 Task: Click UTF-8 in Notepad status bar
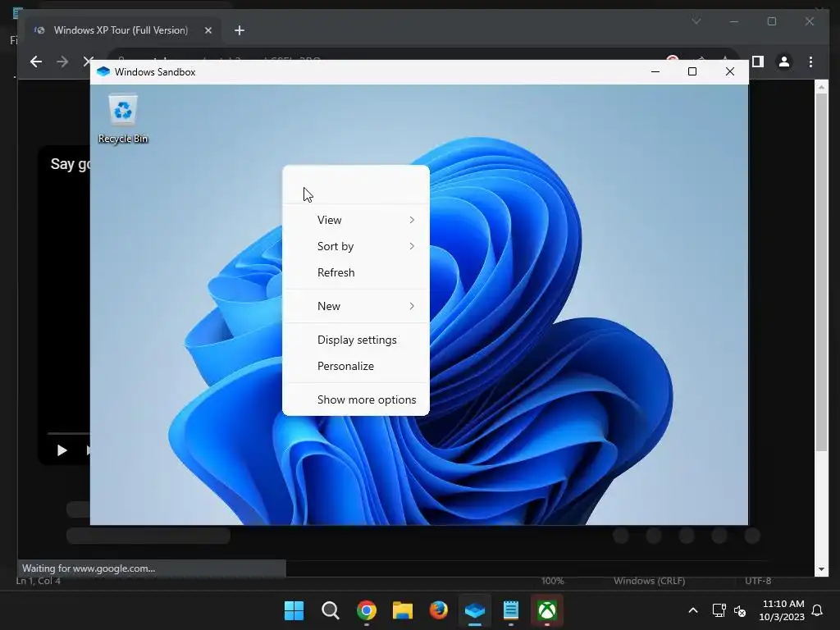[757, 581]
